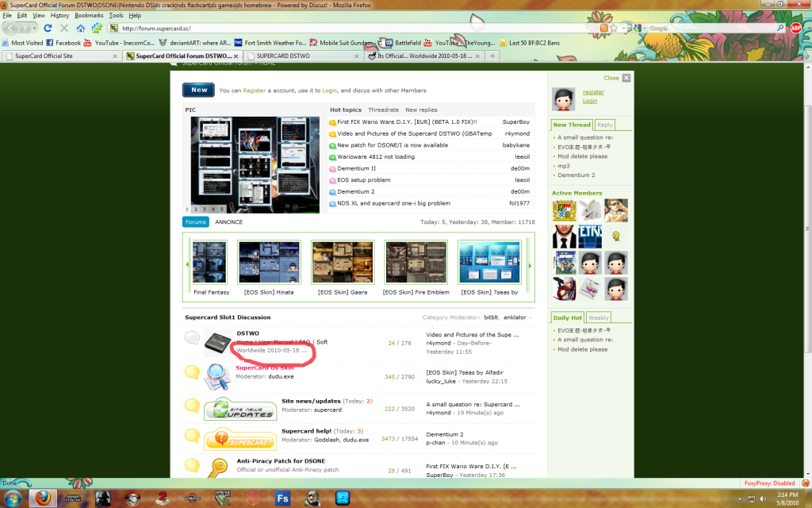Click the volume speaker tray icon
This screenshot has width=812, height=508.
[763, 498]
